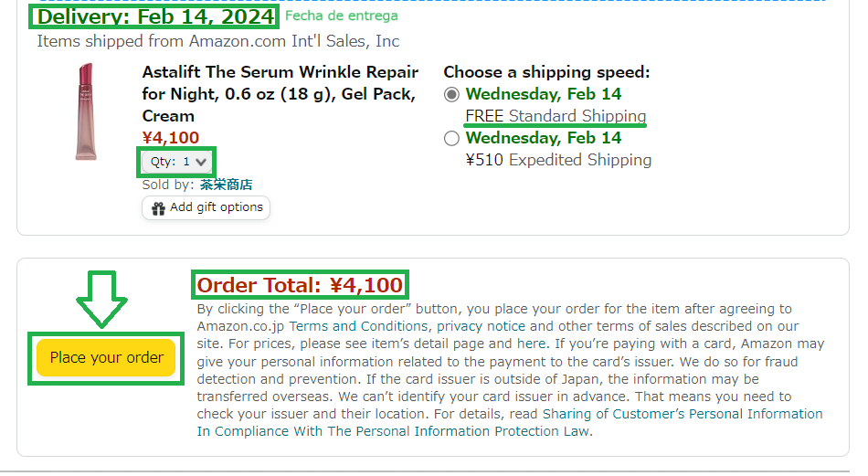Click the ¥510 Expedited Shipping label
The height and width of the screenshot is (476, 868).
click(558, 160)
